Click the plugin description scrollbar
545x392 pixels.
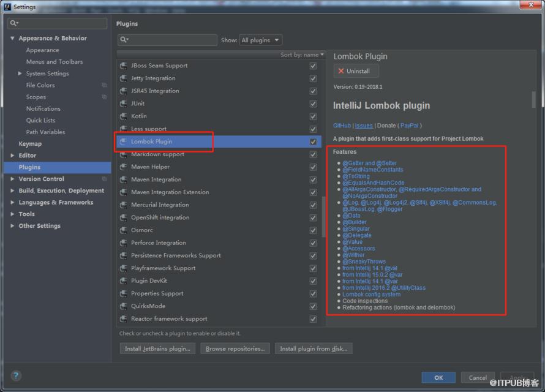pos(534,100)
